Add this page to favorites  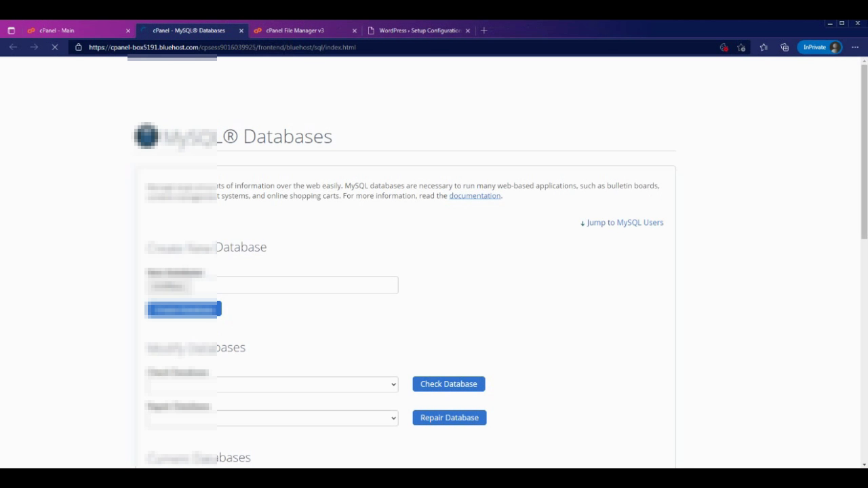click(741, 47)
